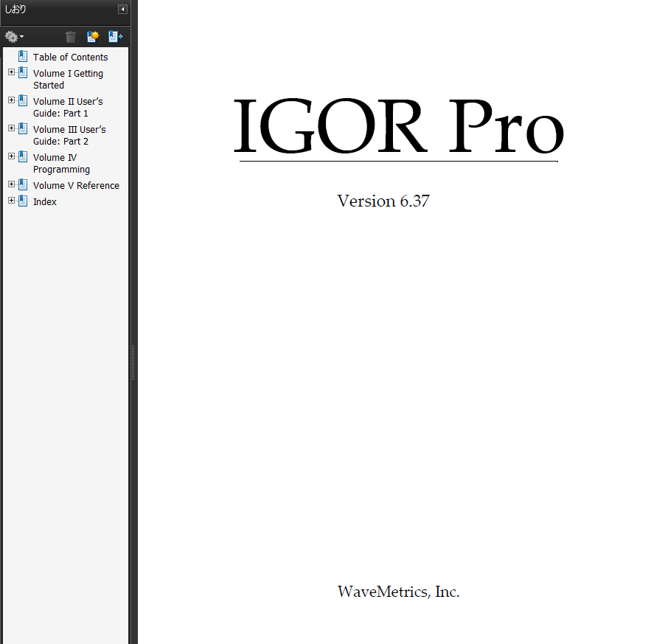The height and width of the screenshot is (644, 651).
Task: Select the Index bookmark label
Action: 45,202
